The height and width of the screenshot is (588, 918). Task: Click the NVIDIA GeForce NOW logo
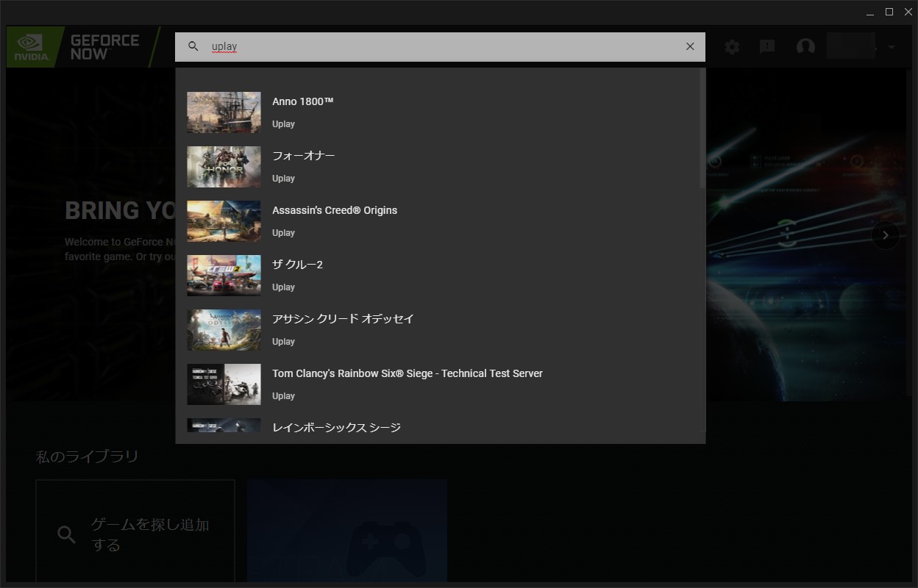[82, 47]
